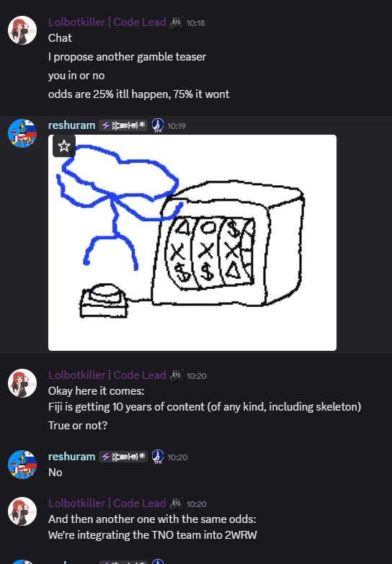Image resolution: width=392 pixels, height=564 pixels.
Task: Open reshuram's username on the 10:19 message
Action: 71,125
